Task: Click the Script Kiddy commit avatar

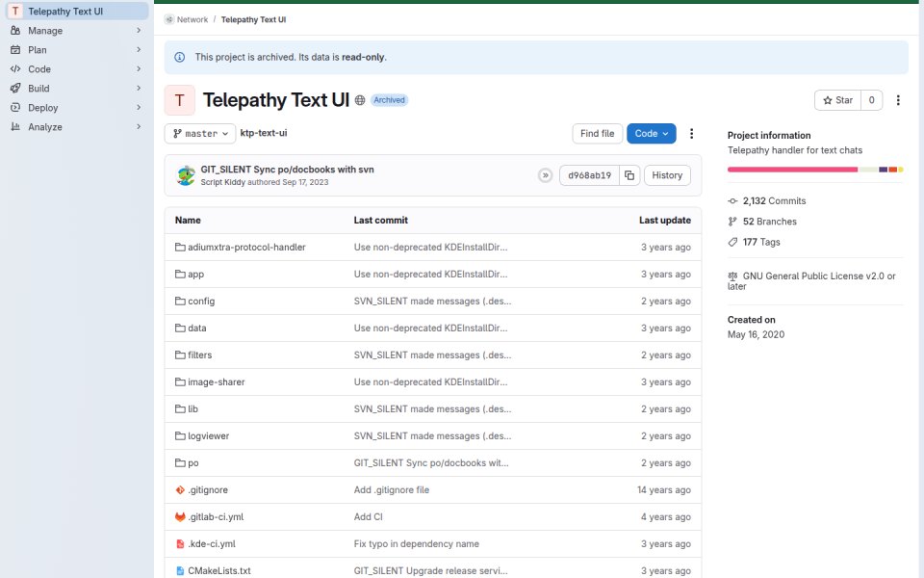Action: tap(186, 175)
